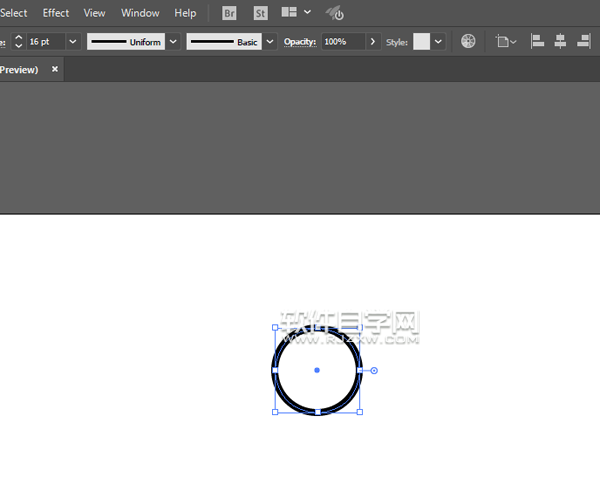Screen dimensions: 600x491
Task: Click the GPU performance rocket icon
Action: click(x=335, y=13)
